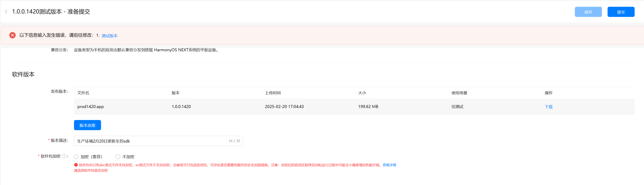This screenshot has height=185, width=644.
Task: Click the 仅测试 usage scenario cell
Action: [x=457, y=107]
